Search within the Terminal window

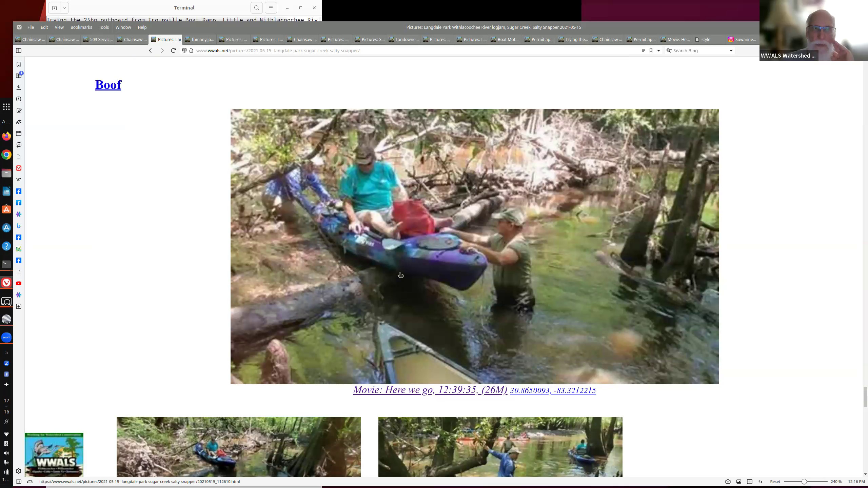pos(257,8)
